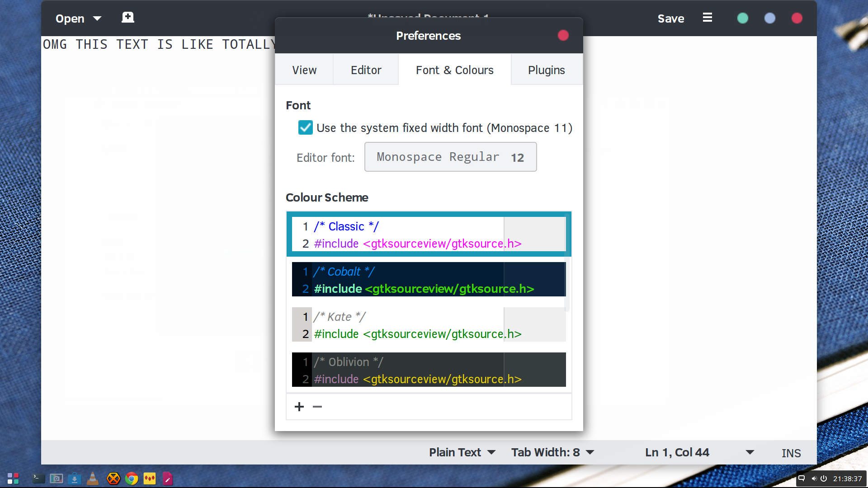Click the green window button of gedit

(x=743, y=18)
